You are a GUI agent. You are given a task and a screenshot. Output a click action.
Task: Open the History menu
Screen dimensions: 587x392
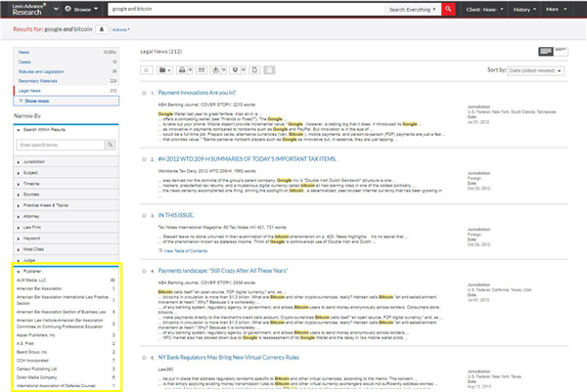pos(524,10)
